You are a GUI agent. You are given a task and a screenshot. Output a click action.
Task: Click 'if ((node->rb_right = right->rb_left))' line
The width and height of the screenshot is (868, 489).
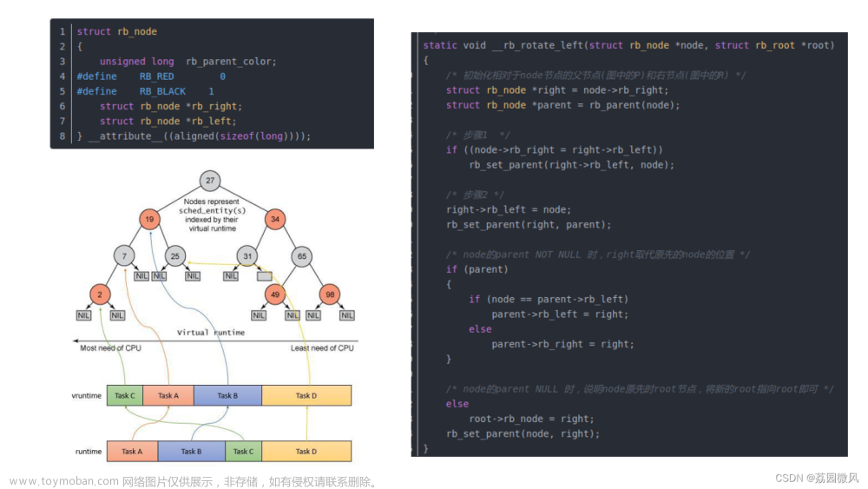(x=554, y=150)
